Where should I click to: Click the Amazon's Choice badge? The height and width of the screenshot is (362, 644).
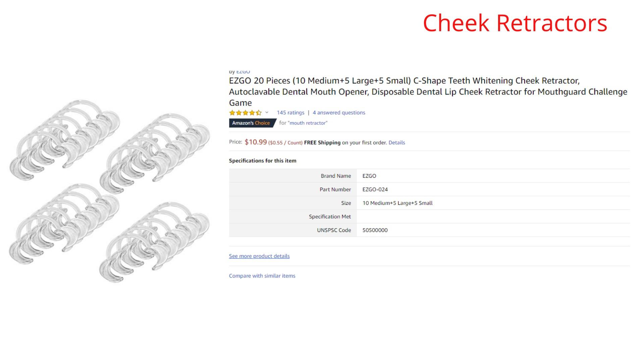(252, 123)
